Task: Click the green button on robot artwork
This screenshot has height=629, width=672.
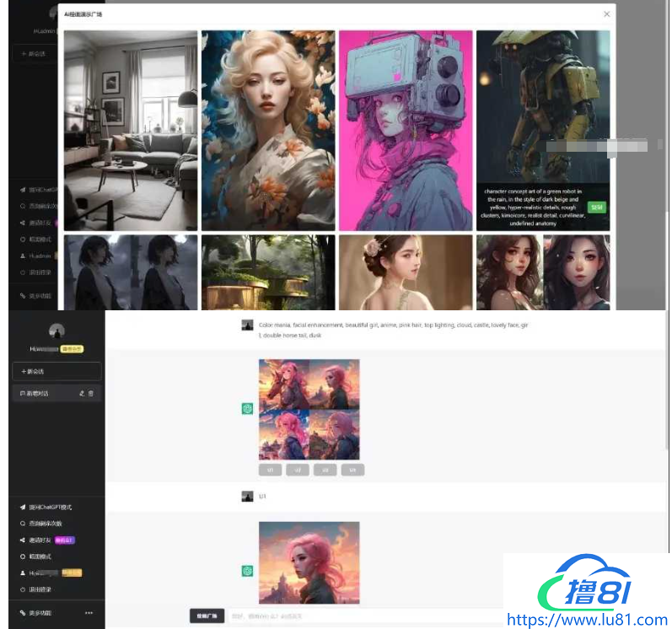Action: [x=597, y=207]
